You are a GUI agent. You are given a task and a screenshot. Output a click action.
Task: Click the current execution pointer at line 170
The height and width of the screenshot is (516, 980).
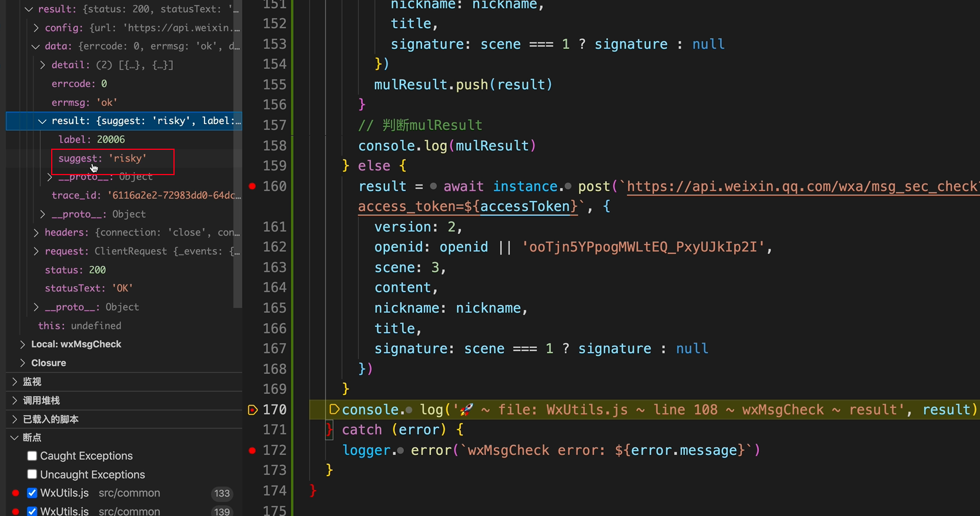[x=253, y=410]
